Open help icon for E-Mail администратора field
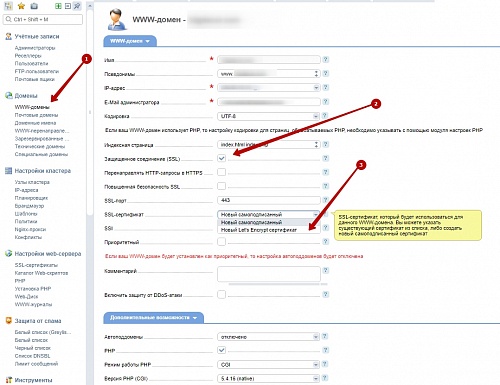 [326, 101]
